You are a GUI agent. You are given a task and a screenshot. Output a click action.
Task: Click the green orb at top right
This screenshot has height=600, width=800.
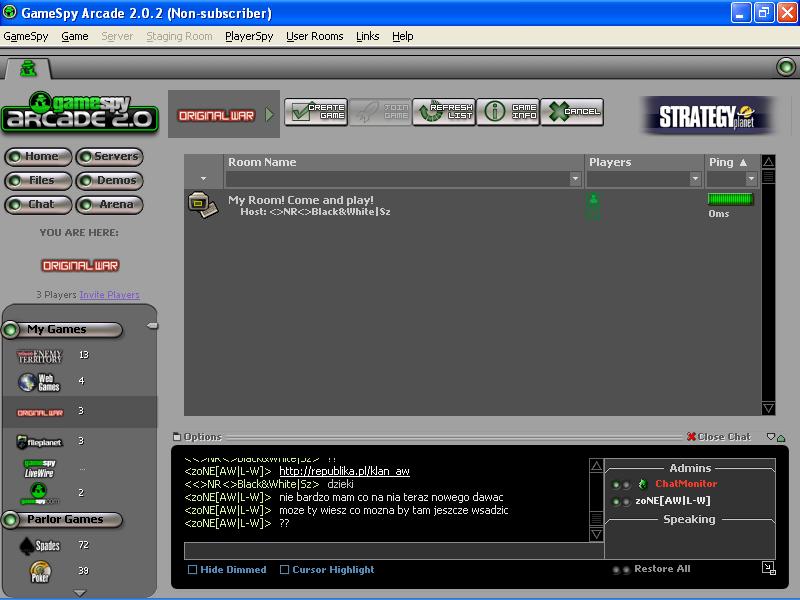pos(786,67)
